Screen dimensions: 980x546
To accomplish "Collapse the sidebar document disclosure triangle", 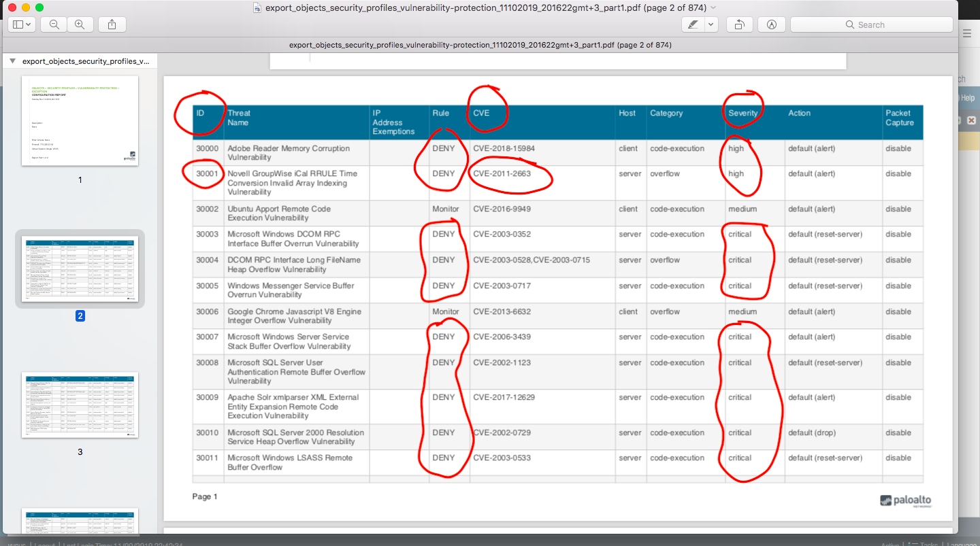I will pos(12,61).
